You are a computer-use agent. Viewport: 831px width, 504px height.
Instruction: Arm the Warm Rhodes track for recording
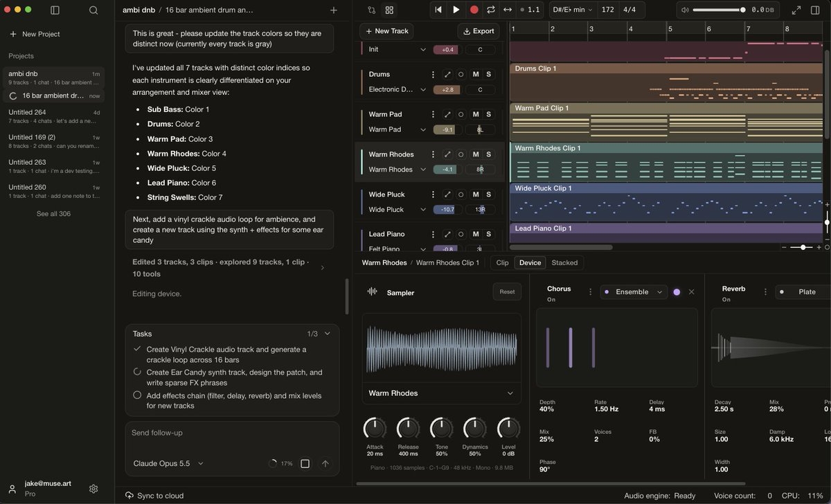tap(461, 154)
